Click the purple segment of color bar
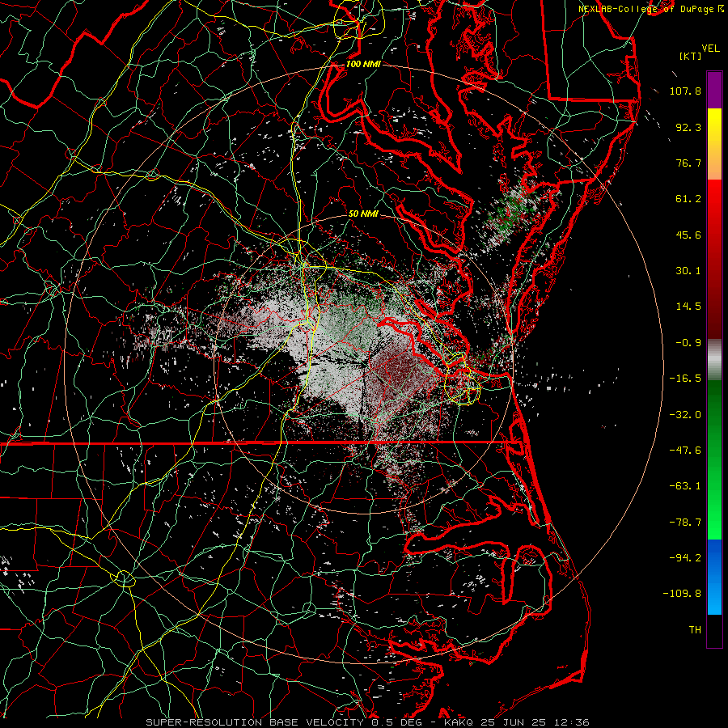Viewport: 728px width, 728px height. 714,91
